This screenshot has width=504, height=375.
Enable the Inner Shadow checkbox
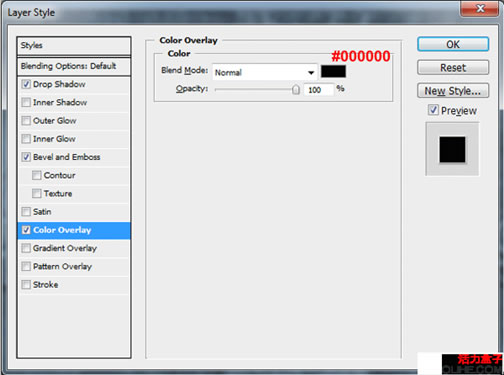click(26, 102)
